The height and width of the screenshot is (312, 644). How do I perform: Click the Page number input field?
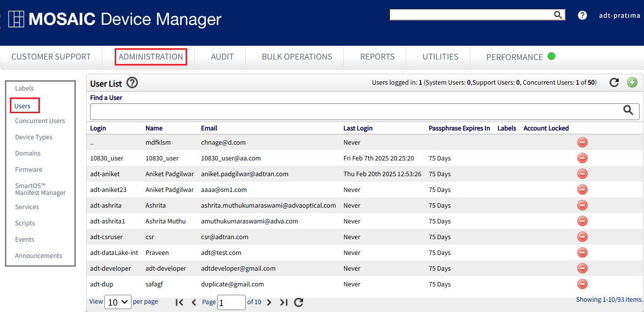coord(231,302)
